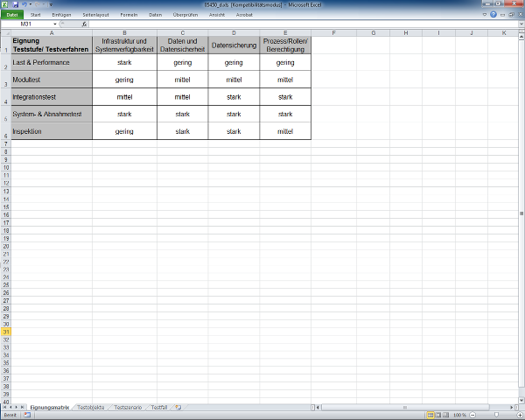Switch to the Formeln ribbon tab
Viewport: 525px width, 420px height.
click(x=129, y=15)
